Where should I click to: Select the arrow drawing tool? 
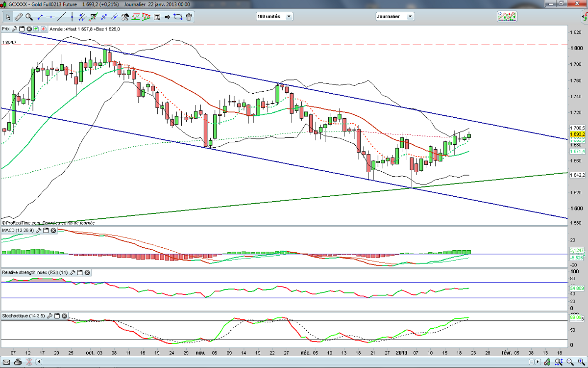[x=167, y=17]
